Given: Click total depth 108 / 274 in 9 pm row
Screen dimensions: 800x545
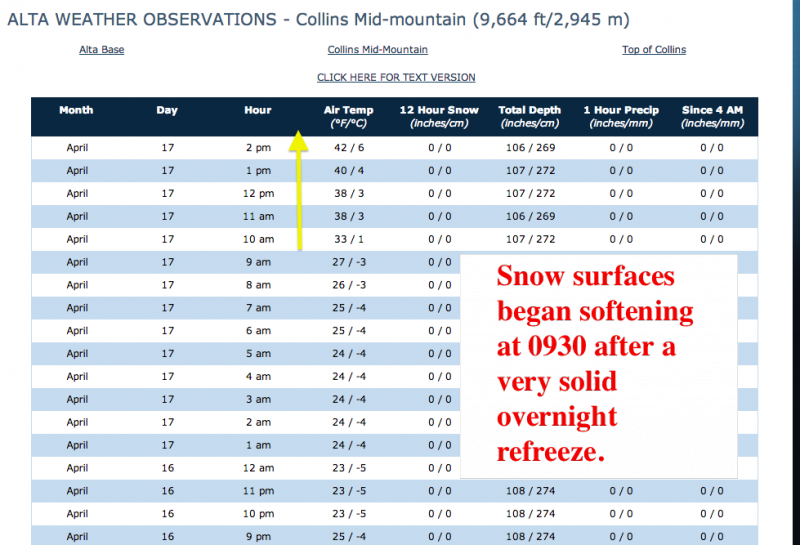Looking at the screenshot, I should click(x=531, y=536).
